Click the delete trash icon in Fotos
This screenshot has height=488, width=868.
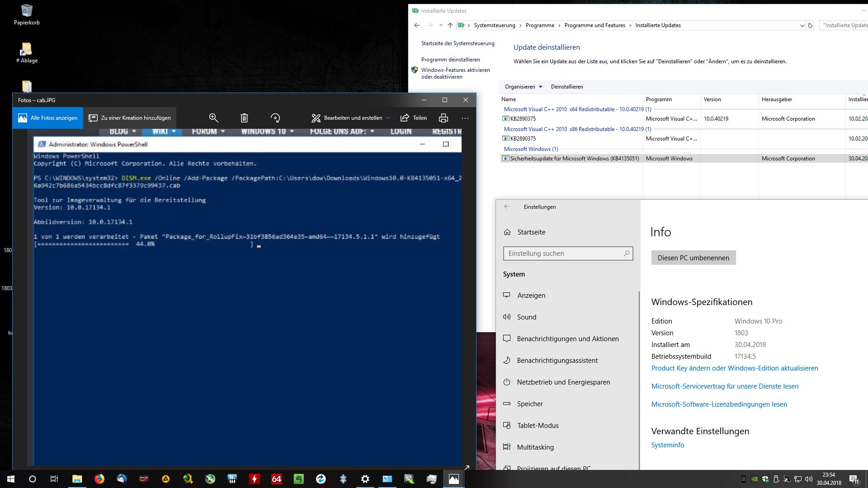[x=244, y=118]
